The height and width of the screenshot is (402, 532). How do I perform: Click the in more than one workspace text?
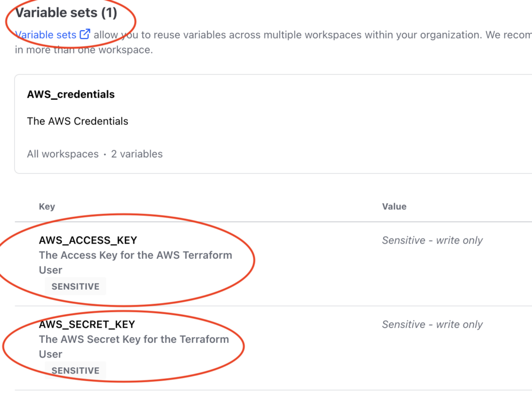coord(84,50)
